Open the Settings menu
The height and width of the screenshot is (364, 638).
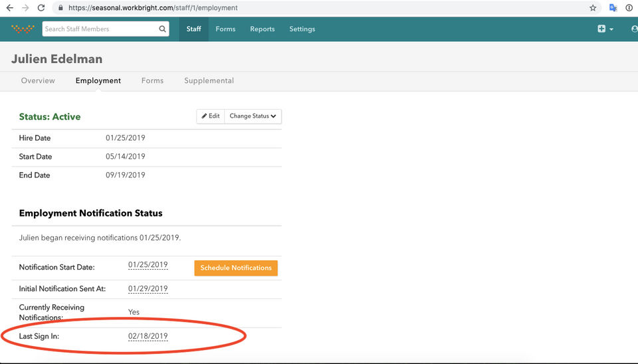[x=302, y=29]
